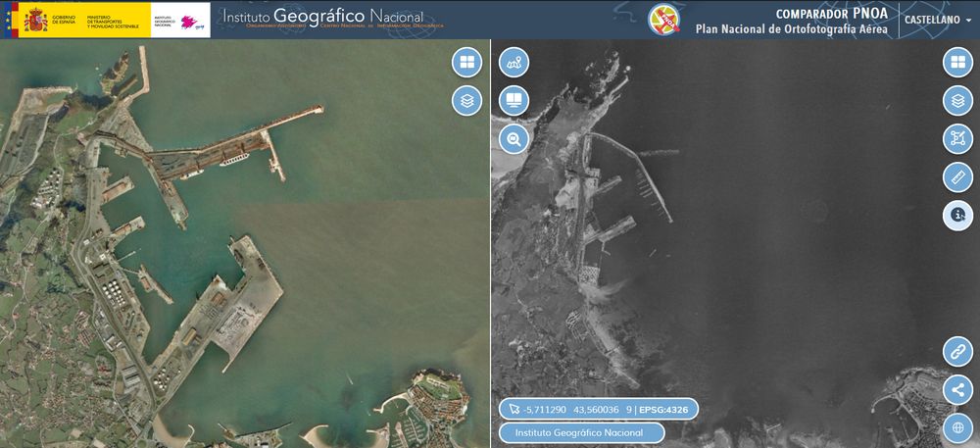Click the 43,560036 latitude value
Screen dimensions: 980x448
pyautogui.click(x=597, y=409)
